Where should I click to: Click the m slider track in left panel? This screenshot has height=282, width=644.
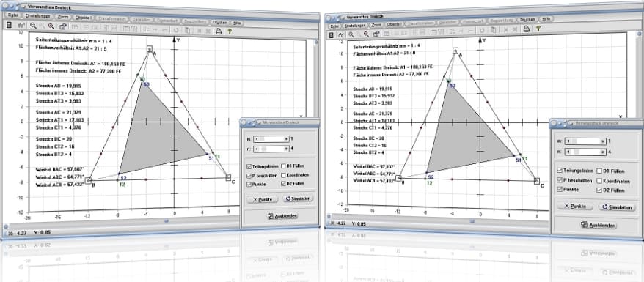point(271,139)
